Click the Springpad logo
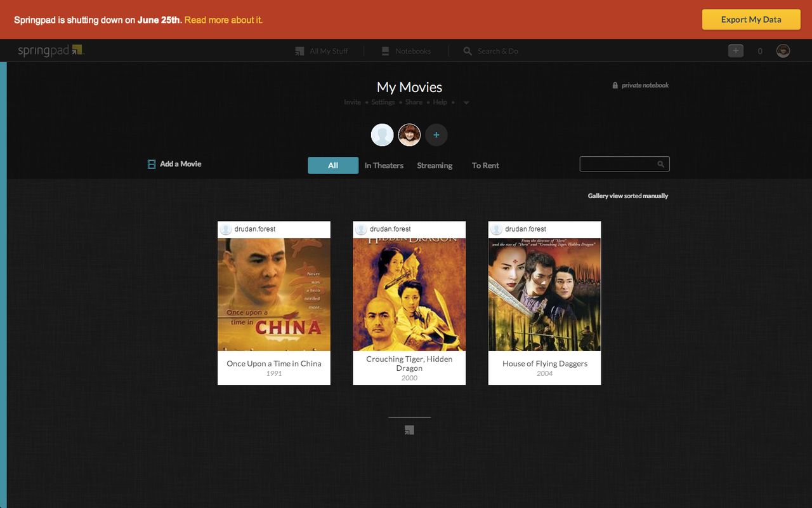 51,51
